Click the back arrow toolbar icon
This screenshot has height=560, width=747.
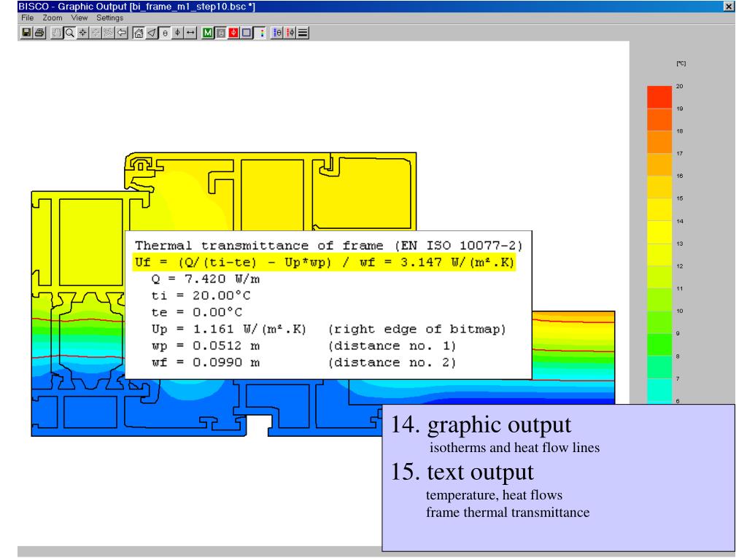[x=122, y=33]
